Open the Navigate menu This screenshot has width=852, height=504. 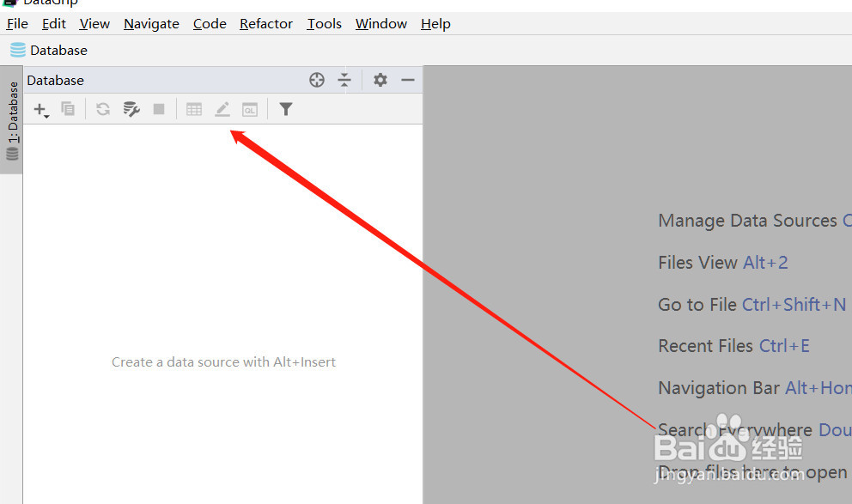[x=152, y=24]
